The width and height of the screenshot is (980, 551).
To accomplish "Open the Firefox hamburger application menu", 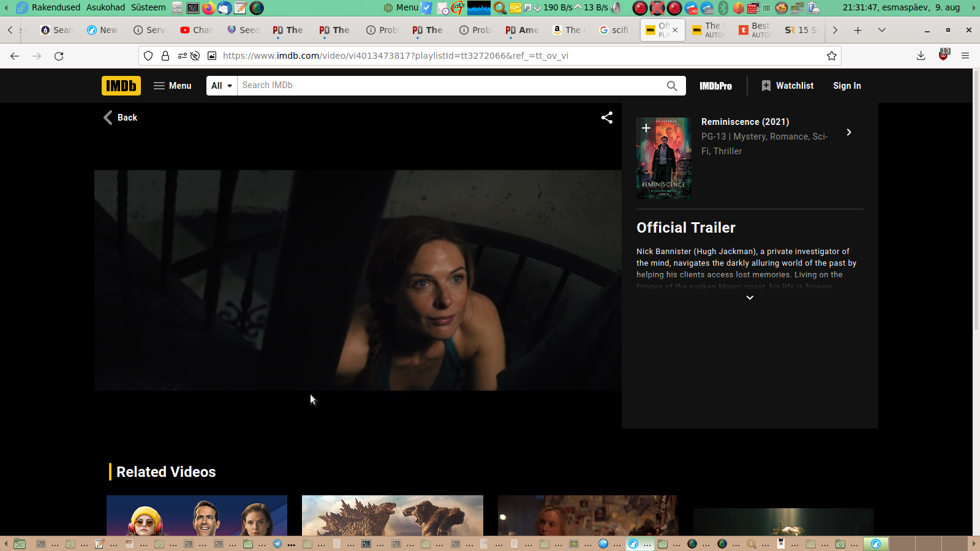I will pyautogui.click(x=965, y=56).
